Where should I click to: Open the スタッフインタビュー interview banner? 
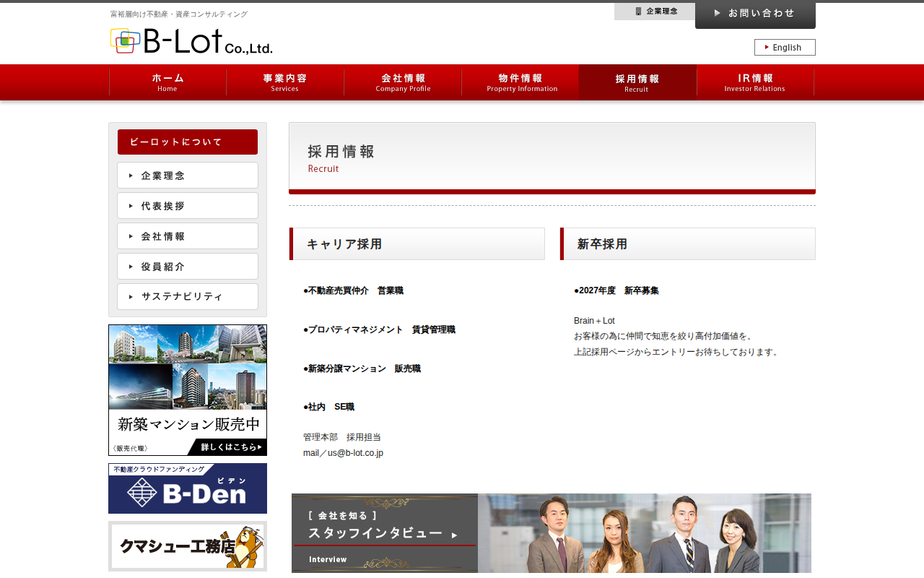pos(552,535)
